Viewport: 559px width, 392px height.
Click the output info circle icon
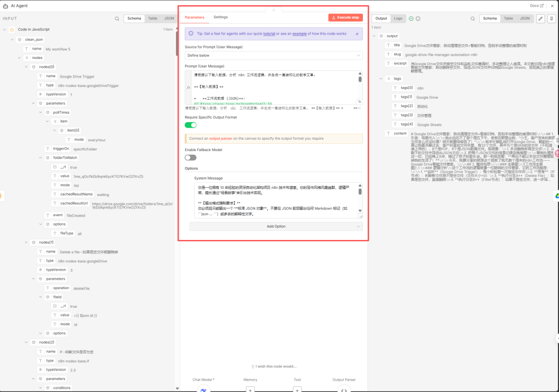coord(418,19)
